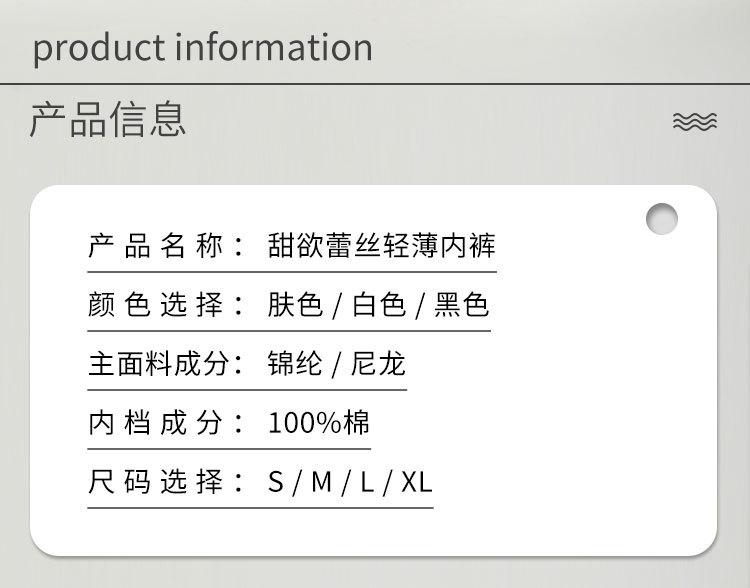Pick size S
The height and width of the screenshot is (588, 750).
(x=276, y=483)
